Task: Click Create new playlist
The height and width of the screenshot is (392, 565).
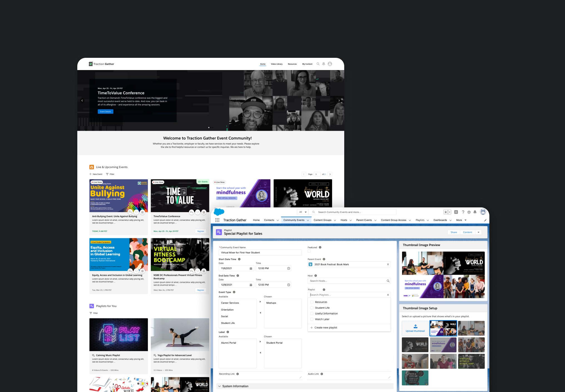Action: point(324,328)
